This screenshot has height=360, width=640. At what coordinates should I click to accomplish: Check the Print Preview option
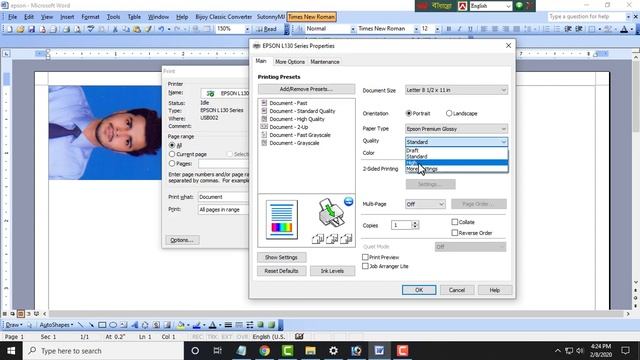click(365, 257)
